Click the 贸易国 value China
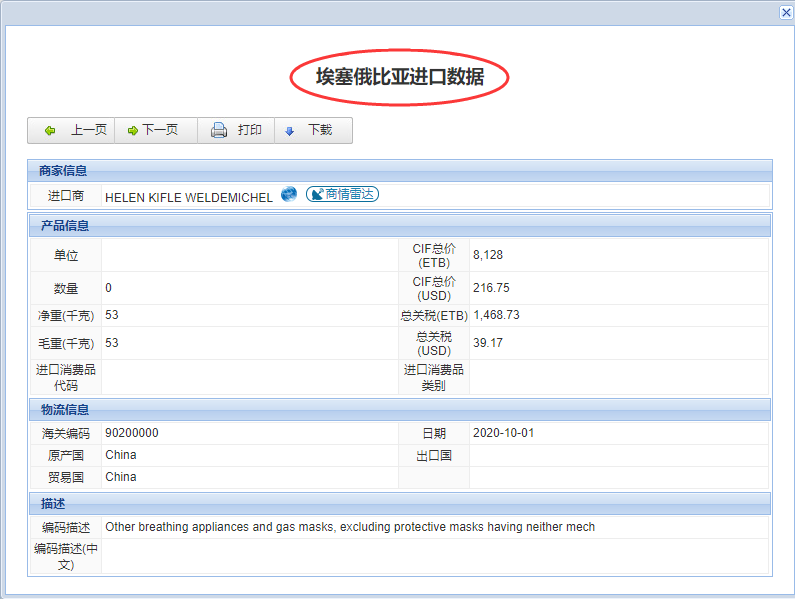The height and width of the screenshot is (599, 795). (120, 477)
